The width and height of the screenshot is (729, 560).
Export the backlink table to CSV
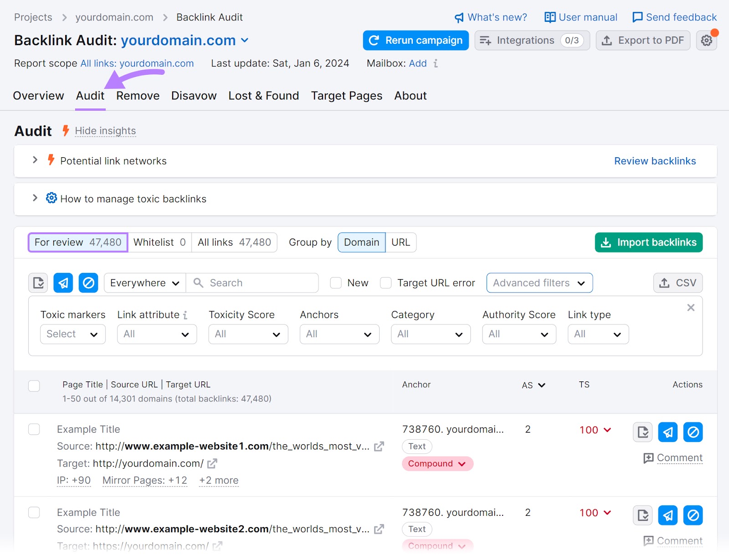[678, 283]
